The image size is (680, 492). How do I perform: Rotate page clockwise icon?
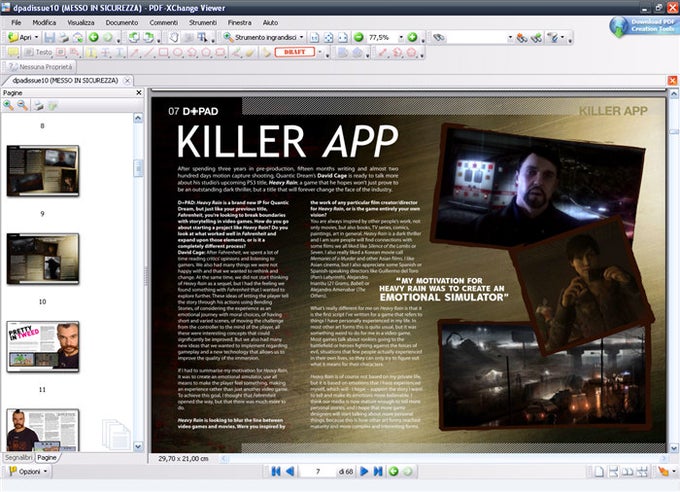(148, 38)
